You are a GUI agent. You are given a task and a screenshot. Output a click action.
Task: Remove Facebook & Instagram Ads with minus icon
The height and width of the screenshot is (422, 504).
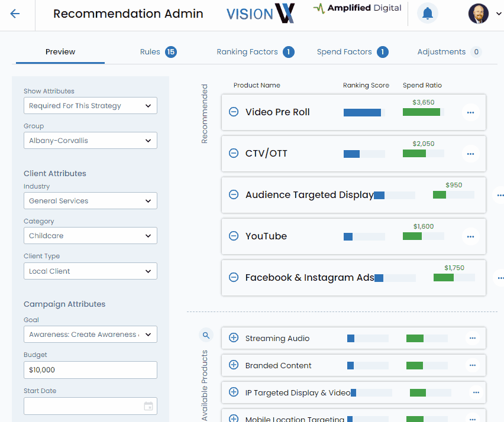pyautogui.click(x=234, y=278)
